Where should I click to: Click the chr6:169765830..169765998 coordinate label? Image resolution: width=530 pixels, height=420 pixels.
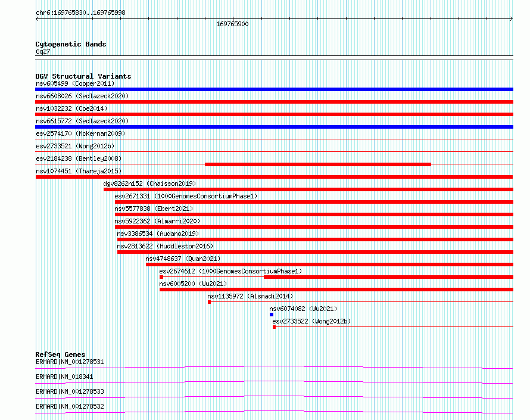point(80,13)
